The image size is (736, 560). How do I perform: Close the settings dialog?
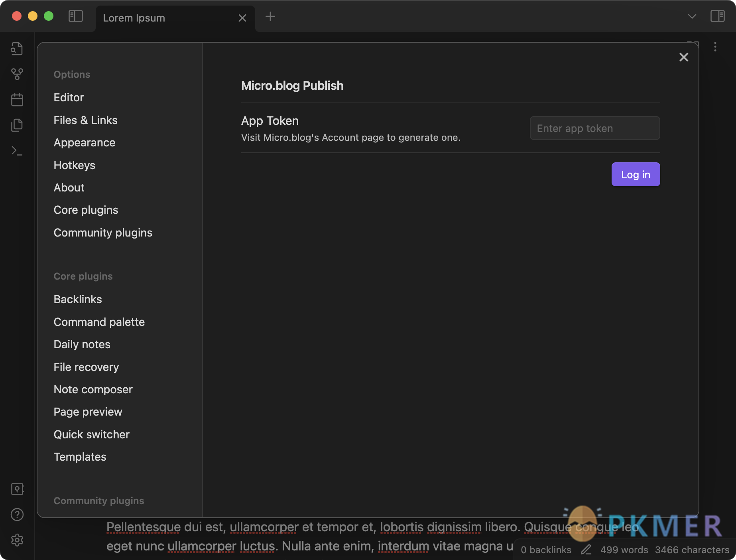pyautogui.click(x=684, y=57)
